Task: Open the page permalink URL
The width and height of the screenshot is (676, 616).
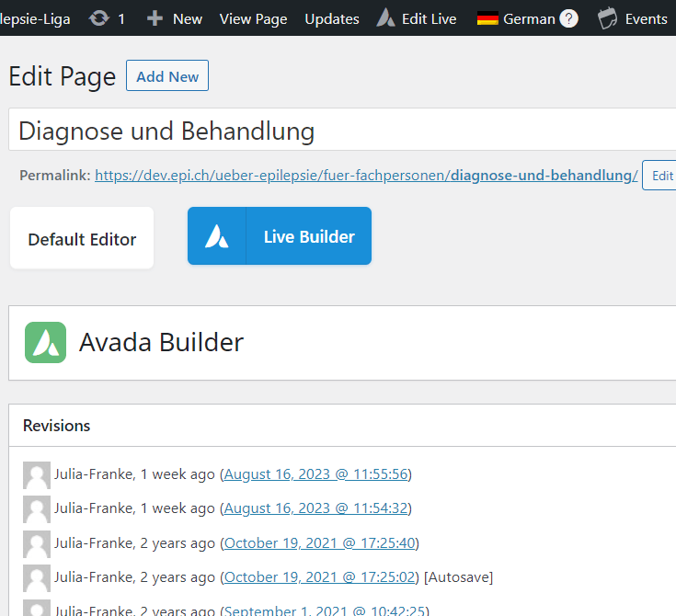Action: [x=366, y=176]
